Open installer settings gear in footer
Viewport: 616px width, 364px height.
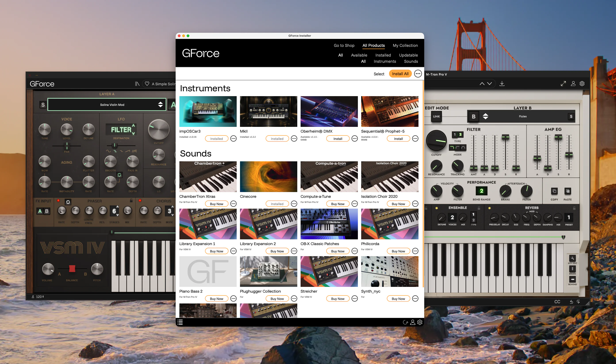pos(420,322)
